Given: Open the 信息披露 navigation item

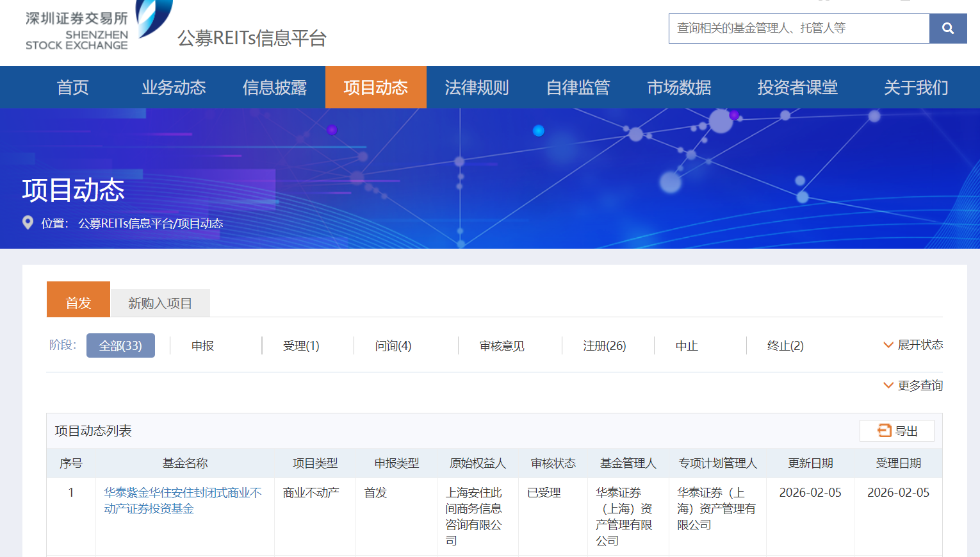Looking at the screenshot, I should (x=275, y=87).
